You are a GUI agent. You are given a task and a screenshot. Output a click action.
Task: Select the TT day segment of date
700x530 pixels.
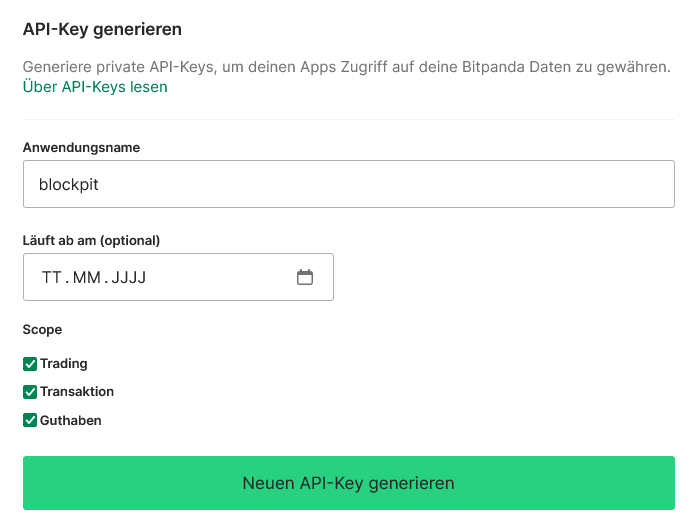pyautogui.click(x=51, y=278)
